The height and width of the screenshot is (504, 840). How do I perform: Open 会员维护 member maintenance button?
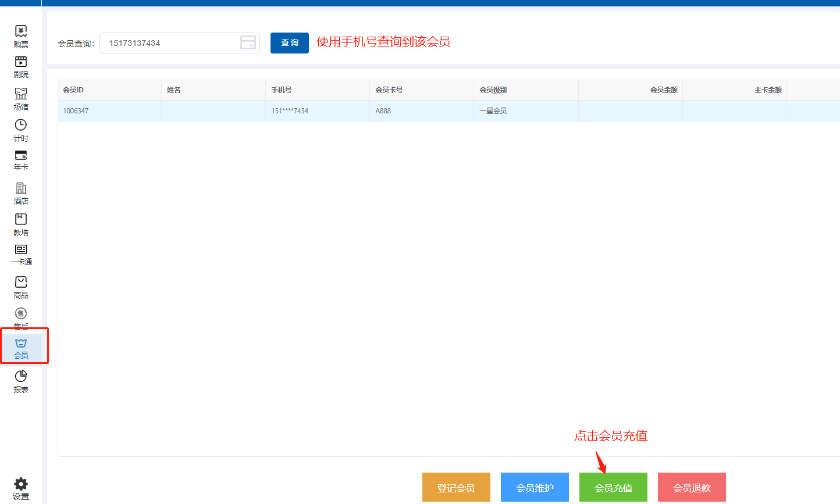535,487
